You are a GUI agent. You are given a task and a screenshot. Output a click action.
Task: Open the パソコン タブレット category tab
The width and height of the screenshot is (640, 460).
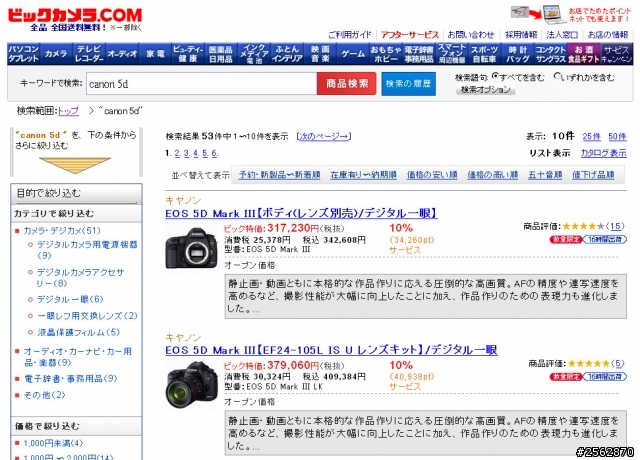[23, 54]
